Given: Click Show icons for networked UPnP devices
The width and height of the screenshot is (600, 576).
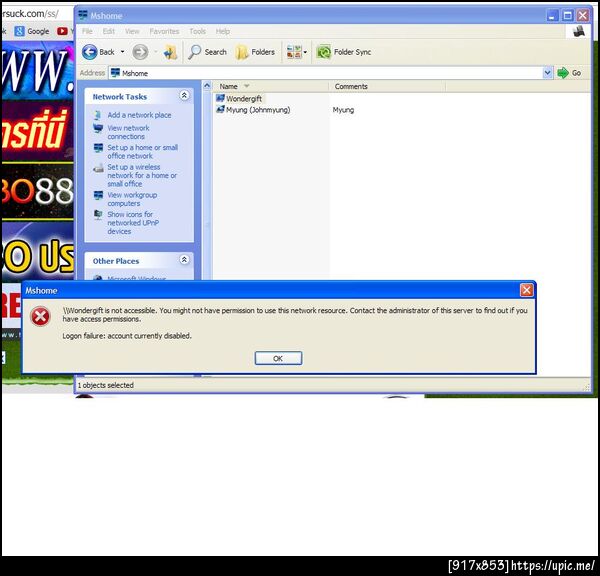Looking at the screenshot, I should click(133, 223).
